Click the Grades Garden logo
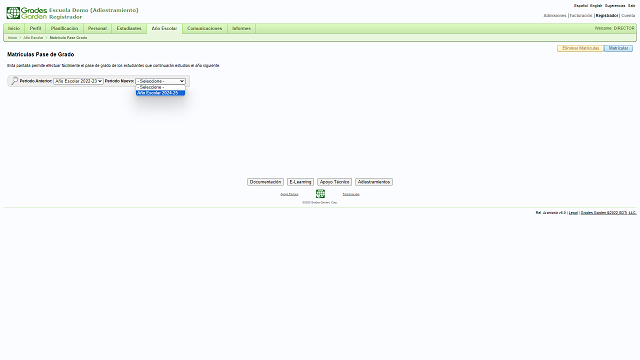The width and height of the screenshot is (640, 360). (27, 13)
